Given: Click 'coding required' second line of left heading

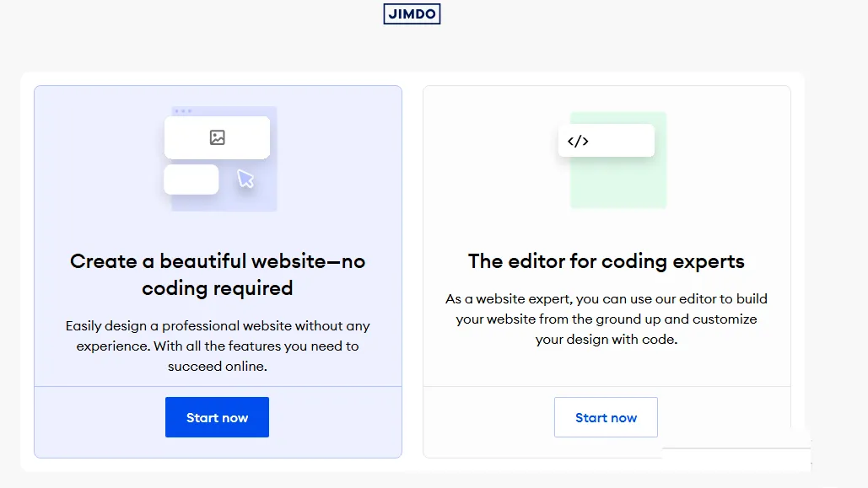Looking at the screenshot, I should (218, 288).
